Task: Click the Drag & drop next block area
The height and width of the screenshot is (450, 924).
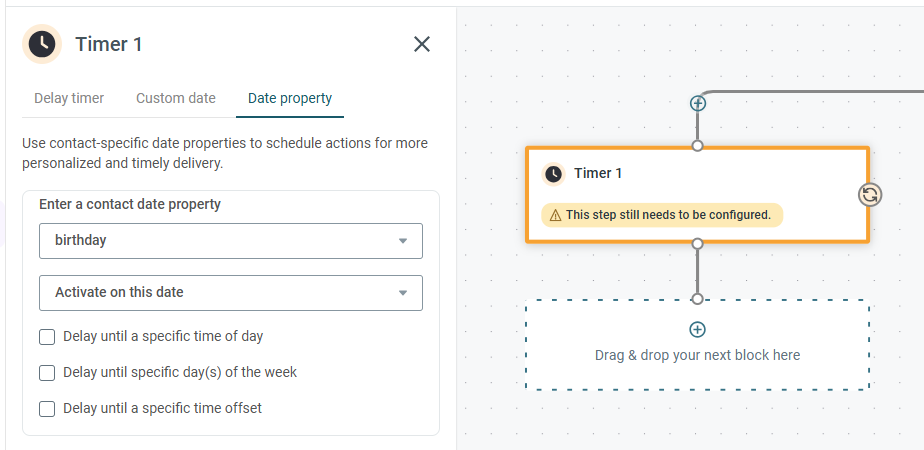Action: [x=698, y=345]
